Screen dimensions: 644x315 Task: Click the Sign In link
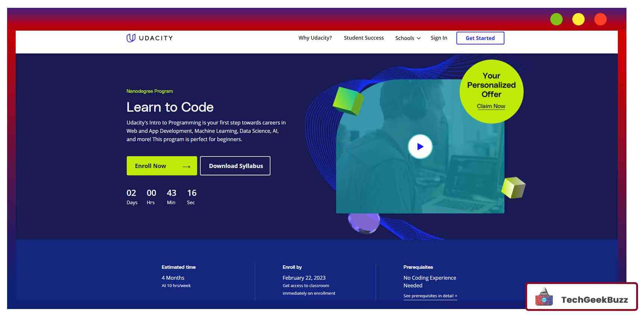(x=439, y=38)
